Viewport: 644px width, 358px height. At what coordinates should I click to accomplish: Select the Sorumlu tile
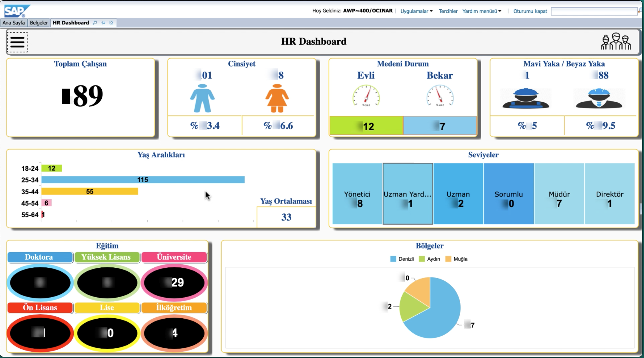pos(509,194)
